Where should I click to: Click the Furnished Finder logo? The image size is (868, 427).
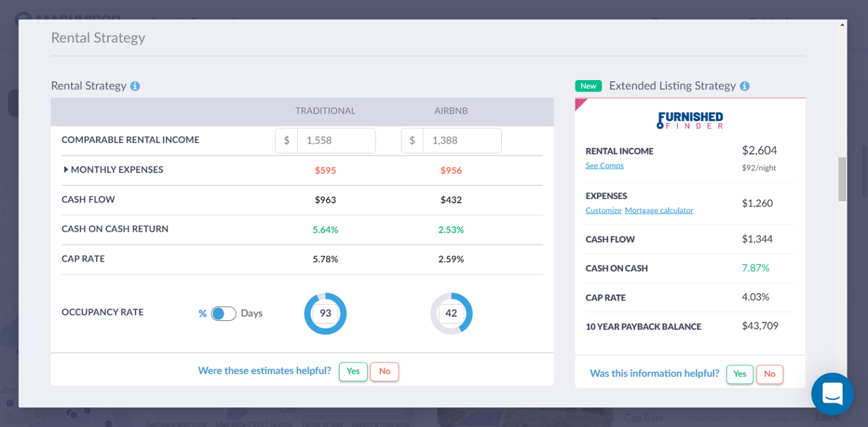689,120
